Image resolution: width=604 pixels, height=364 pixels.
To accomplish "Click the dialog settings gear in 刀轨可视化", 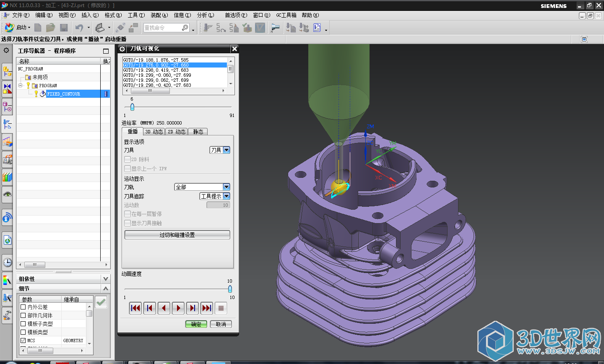I will (122, 49).
